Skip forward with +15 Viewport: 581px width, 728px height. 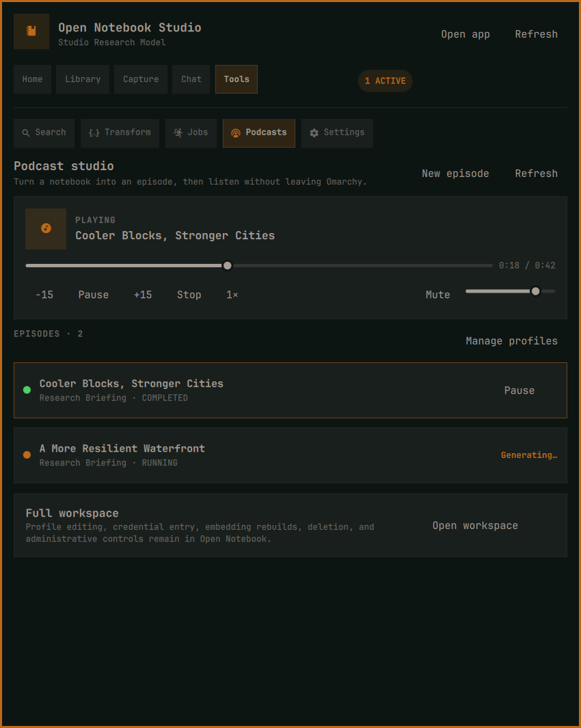coord(143,295)
